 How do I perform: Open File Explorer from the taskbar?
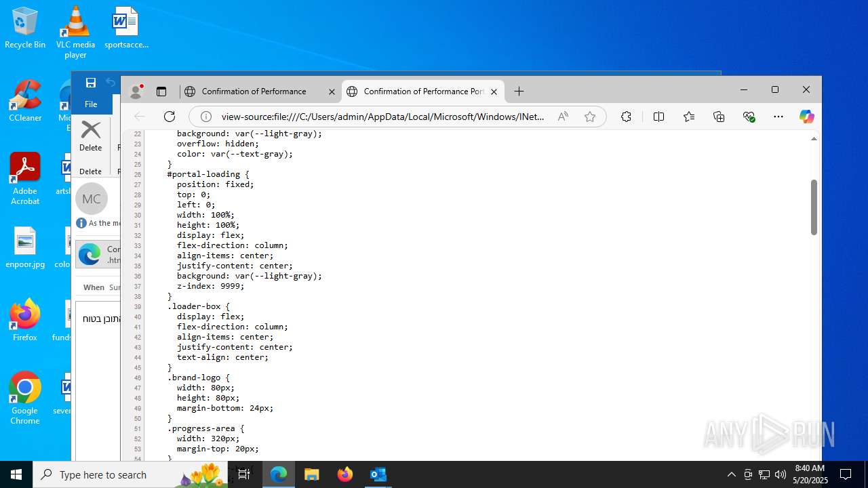pyautogui.click(x=312, y=474)
